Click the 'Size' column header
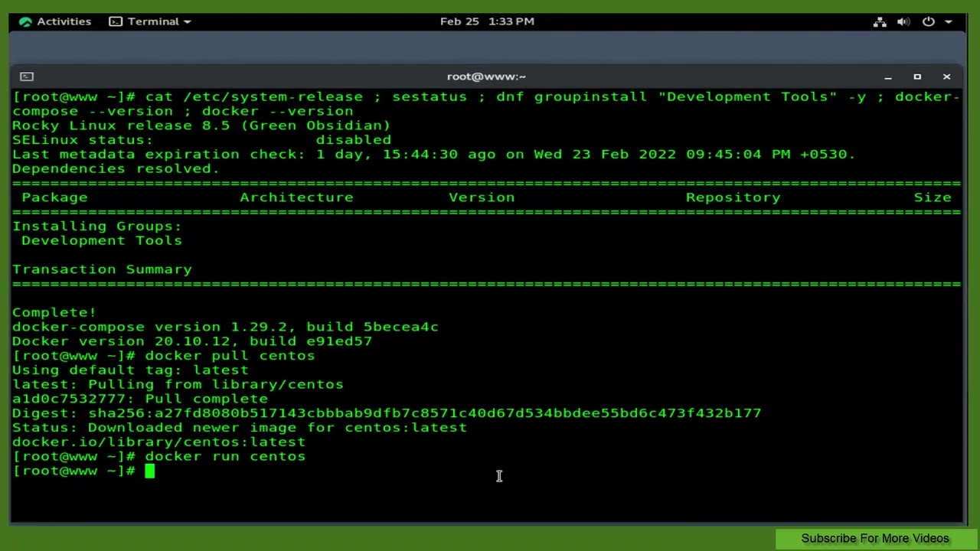 (933, 197)
